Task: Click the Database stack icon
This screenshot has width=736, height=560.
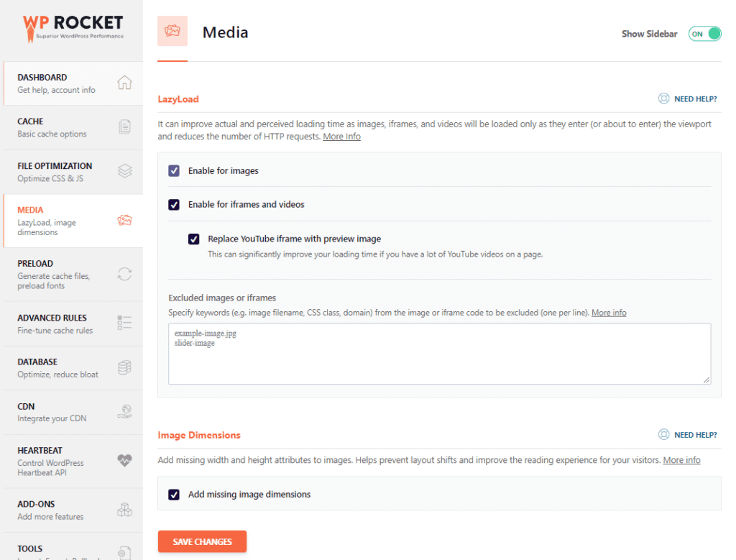Action: pos(123,367)
